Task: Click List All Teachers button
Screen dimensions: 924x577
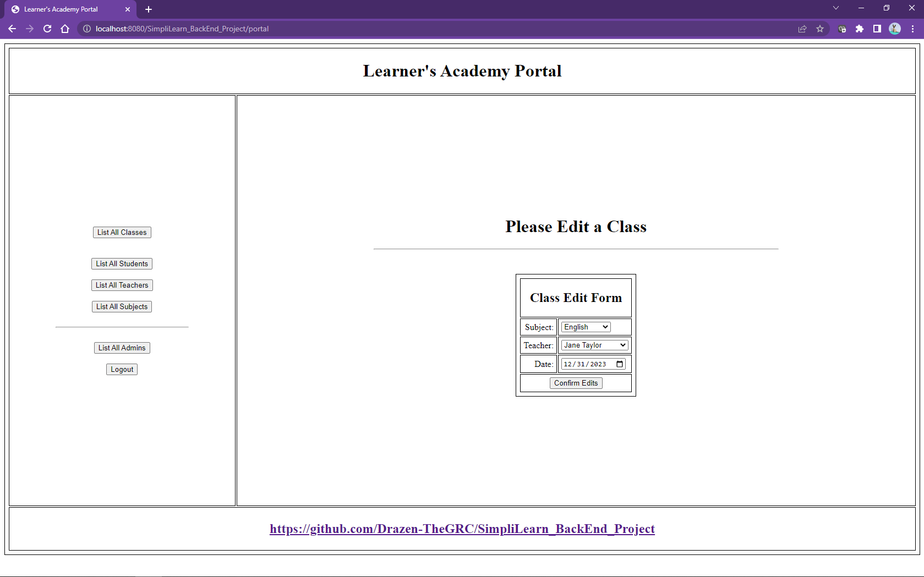Action: point(122,285)
